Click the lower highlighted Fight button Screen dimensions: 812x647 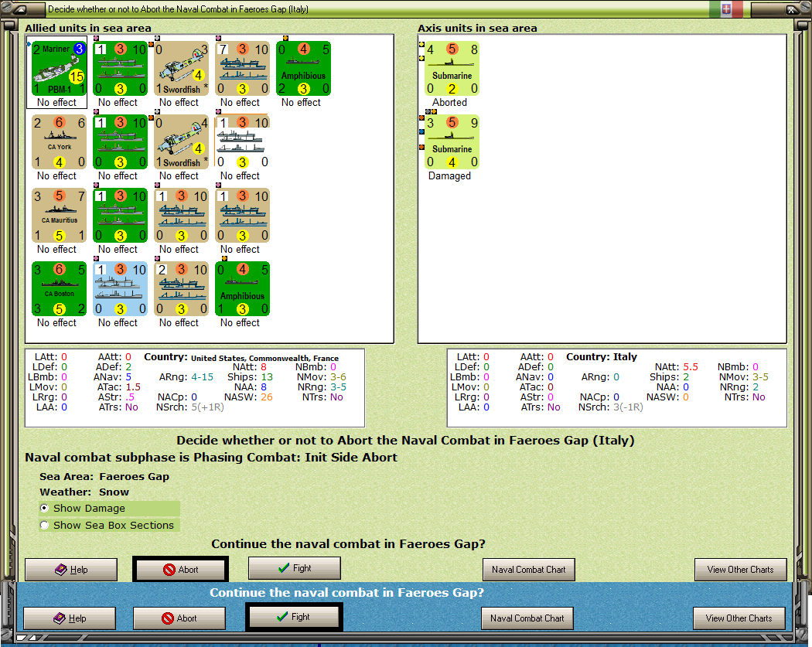pos(294,616)
